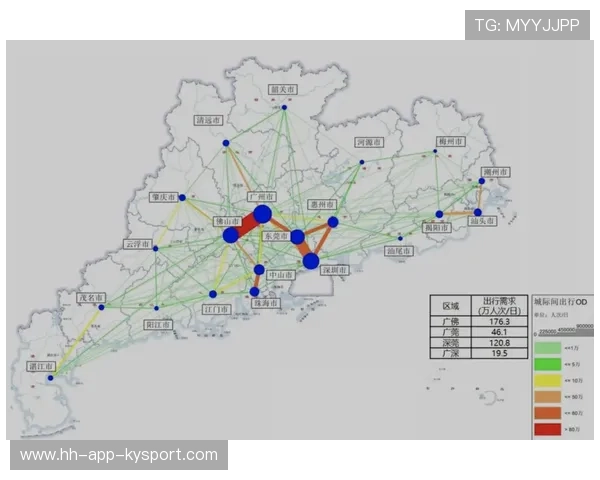This screenshot has width=600, height=480.
Task: Click the TG: MYYJJPP banner
Action: (526, 25)
